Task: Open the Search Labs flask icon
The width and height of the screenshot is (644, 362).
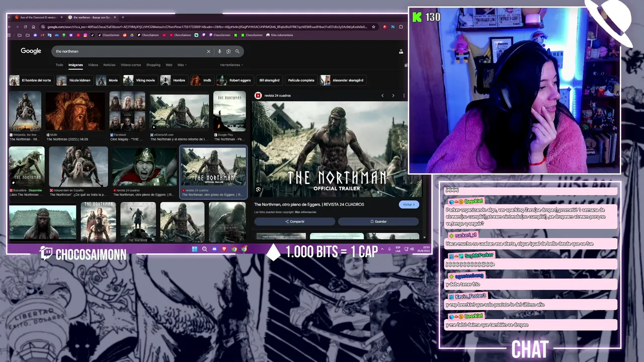Action: (x=401, y=51)
